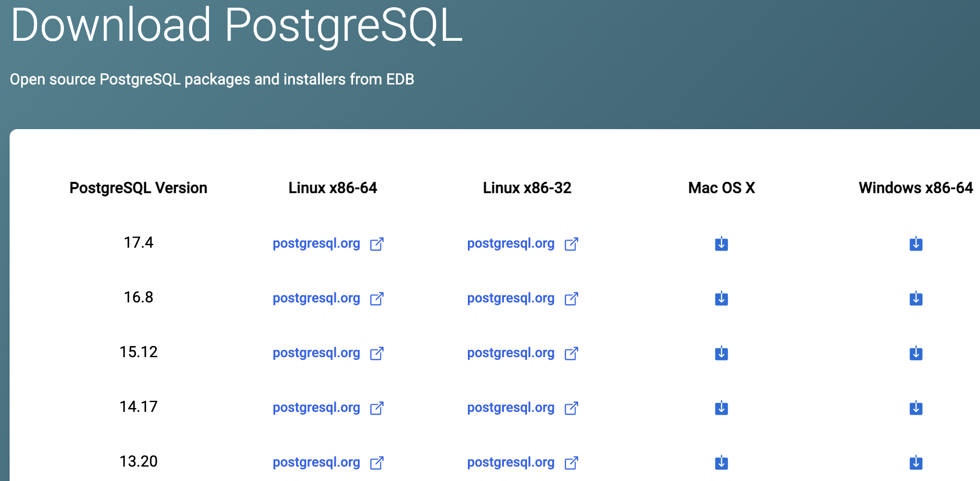Open postgresql.org link for 17.4 Linux x86-64
The image size is (980, 481).
(316, 243)
